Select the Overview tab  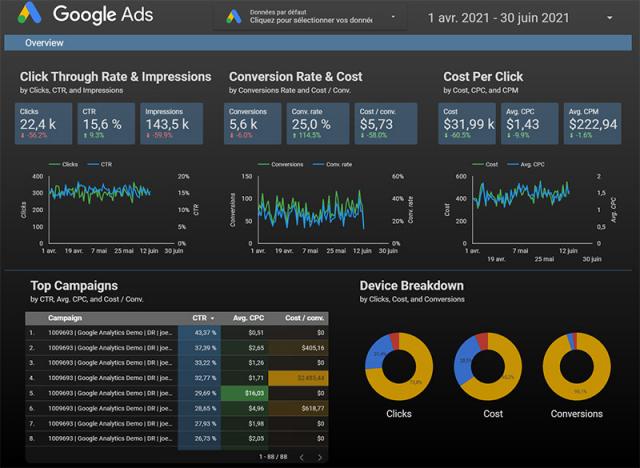tap(44, 43)
